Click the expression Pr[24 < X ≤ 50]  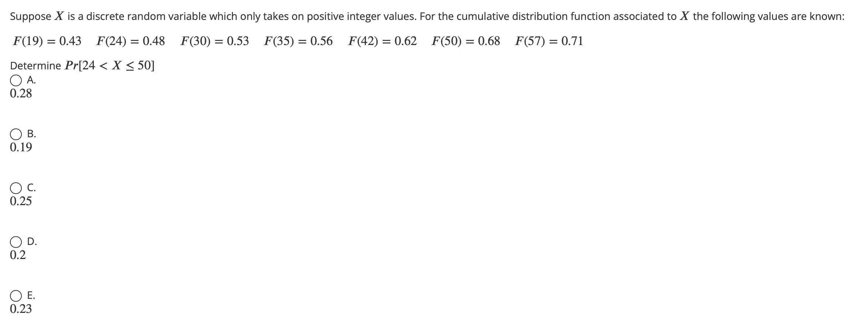point(109,66)
